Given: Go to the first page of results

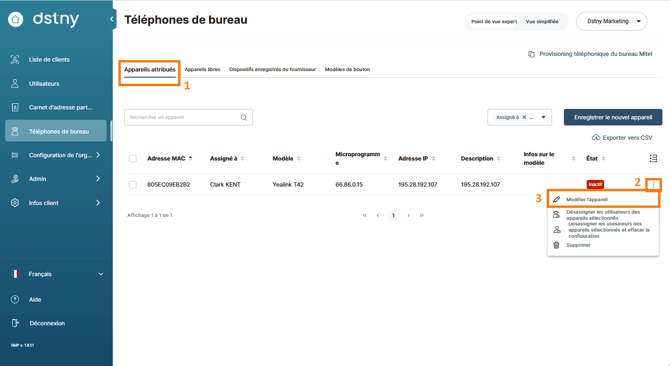Looking at the screenshot, I should tap(364, 215).
